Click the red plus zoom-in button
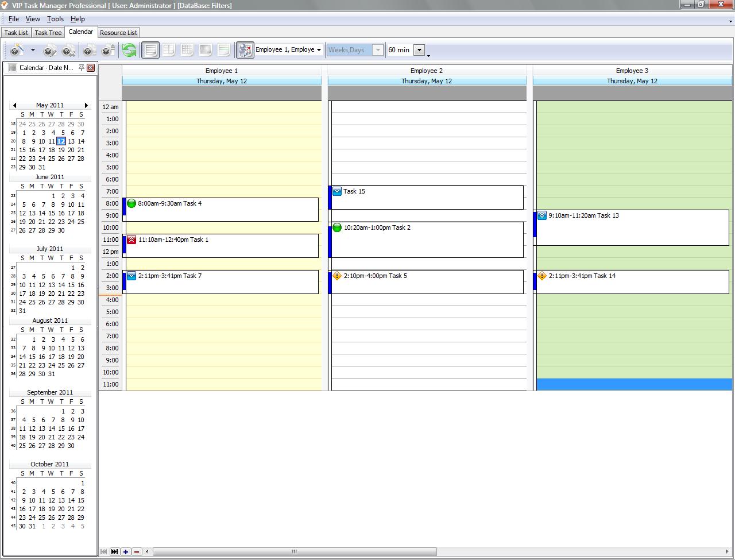 pos(126,552)
